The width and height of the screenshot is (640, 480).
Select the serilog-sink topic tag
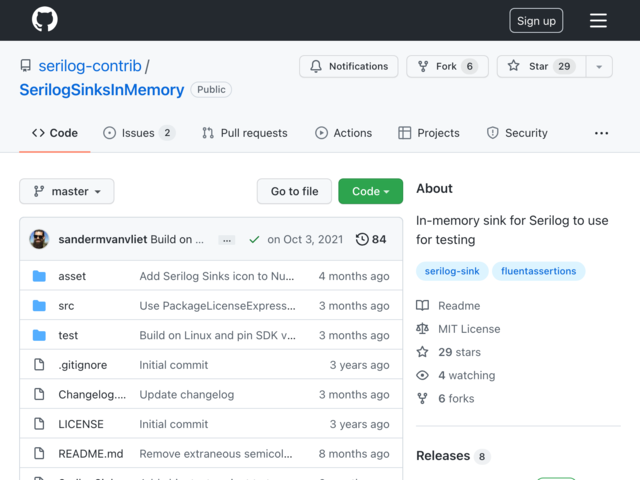(452, 271)
